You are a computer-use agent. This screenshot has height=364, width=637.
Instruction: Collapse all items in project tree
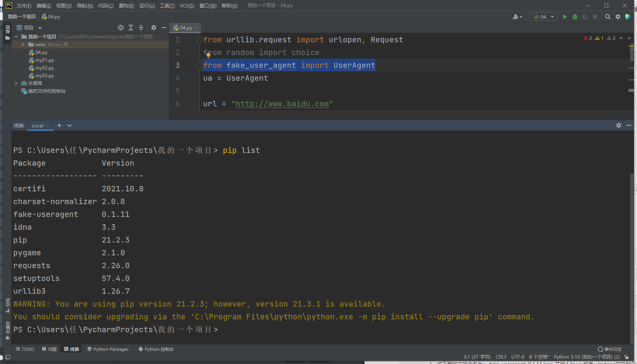point(141,28)
